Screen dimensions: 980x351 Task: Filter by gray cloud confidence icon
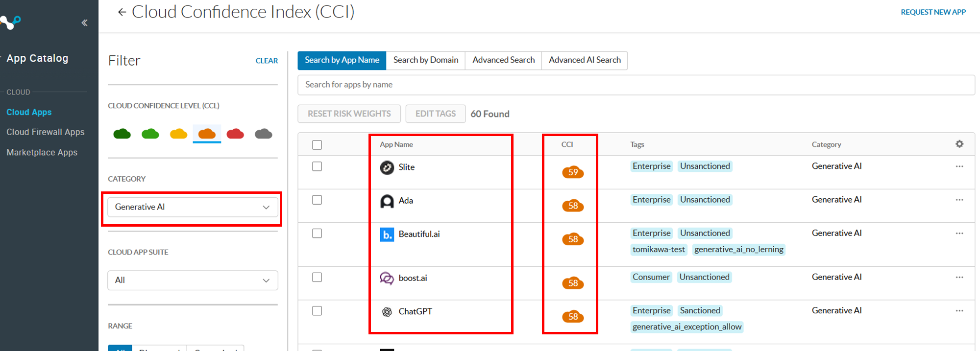point(264,134)
